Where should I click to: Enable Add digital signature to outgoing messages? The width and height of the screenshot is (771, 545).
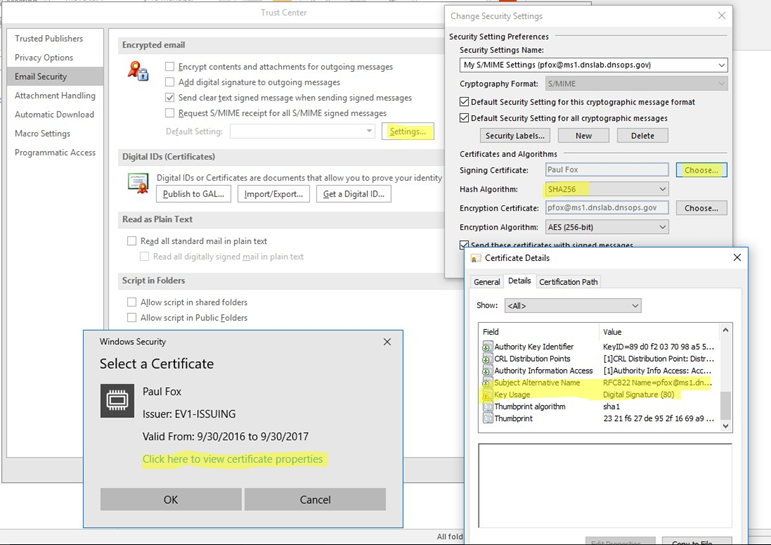coord(170,82)
